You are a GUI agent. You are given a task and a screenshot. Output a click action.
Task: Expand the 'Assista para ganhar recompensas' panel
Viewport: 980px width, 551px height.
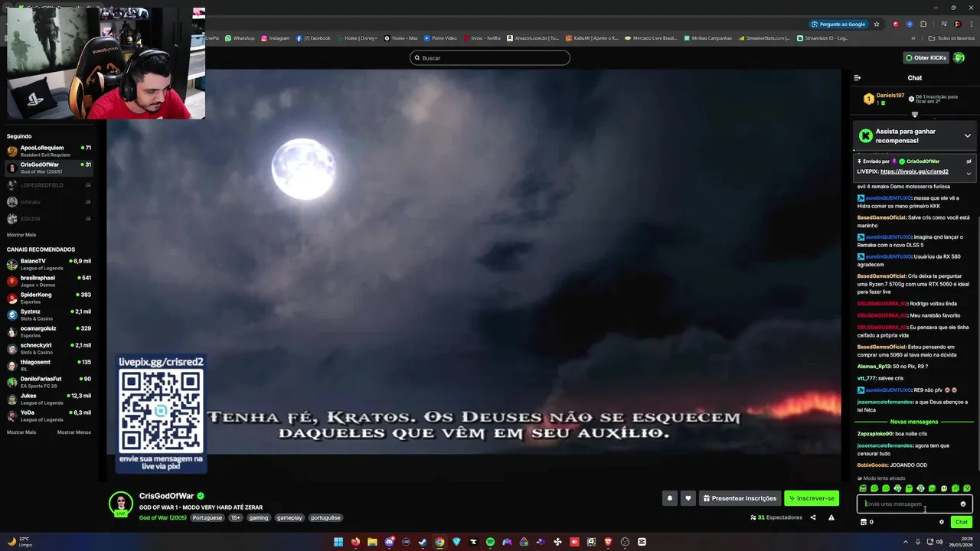tap(968, 135)
